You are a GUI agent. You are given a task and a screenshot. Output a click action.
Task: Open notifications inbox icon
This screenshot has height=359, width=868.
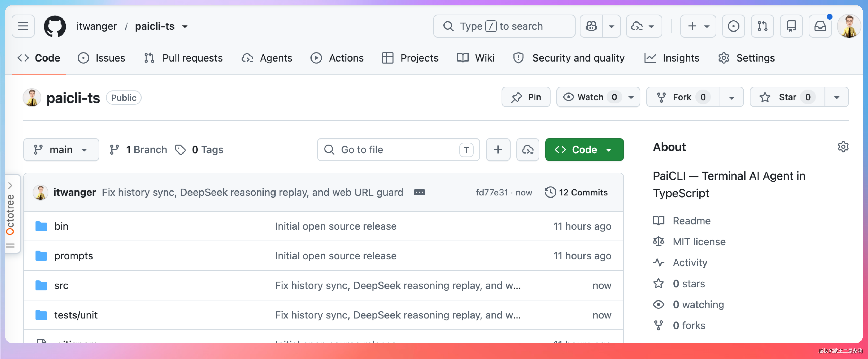click(820, 26)
